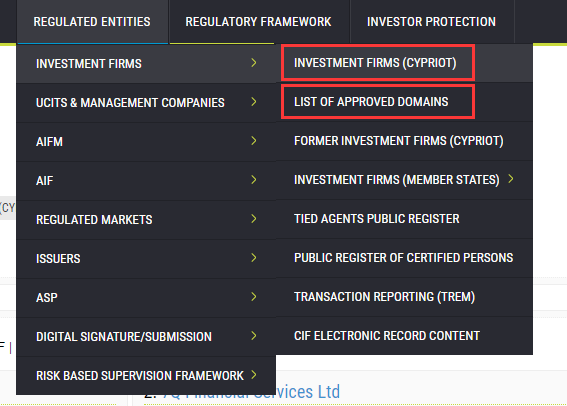Click the Digital Signature/Submission chevron arrow
The width and height of the screenshot is (567, 406).
coord(254,336)
